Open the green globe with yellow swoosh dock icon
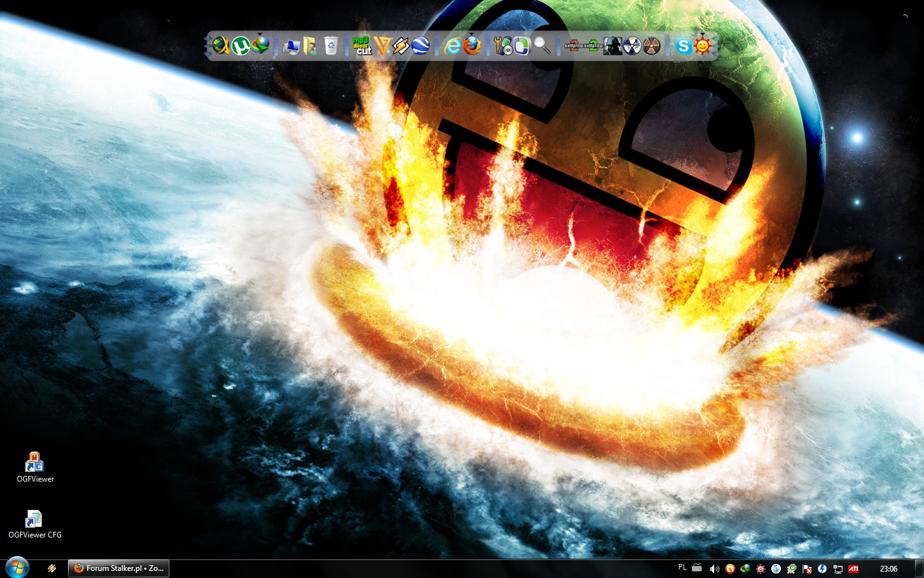This screenshot has height=578, width=924. click(x=221, y=46)
